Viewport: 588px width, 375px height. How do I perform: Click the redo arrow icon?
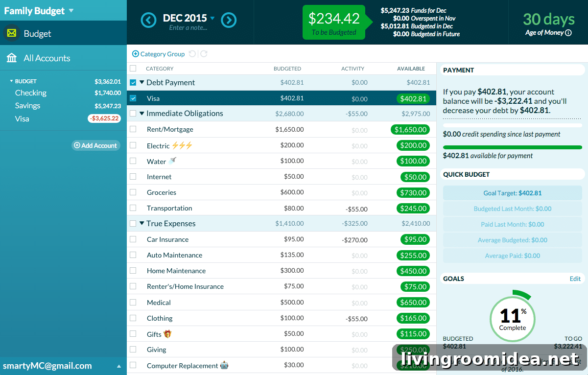click(x=204, y=54)
